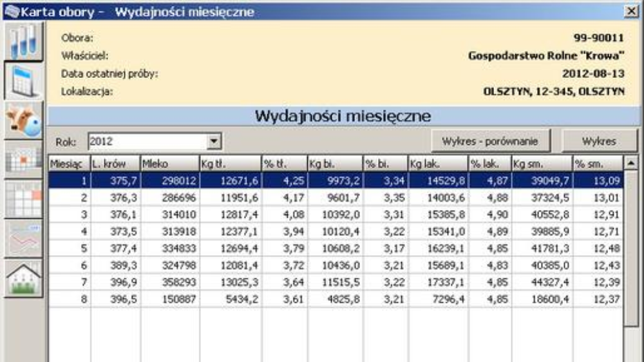Select month 7 row cell
Screen dimensions: 644x362
coord(70,282)
